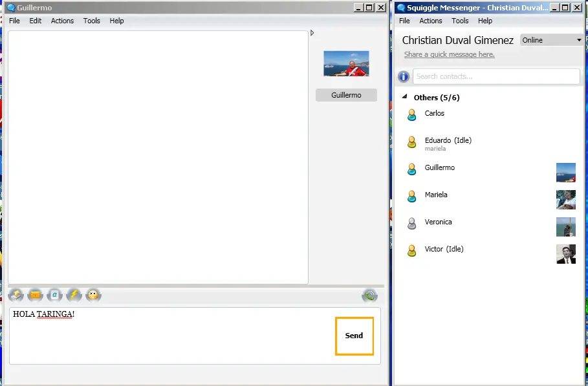Maximize the Squiggle Messenger window
Screen dimensions: 588x386
pos(565,8)
